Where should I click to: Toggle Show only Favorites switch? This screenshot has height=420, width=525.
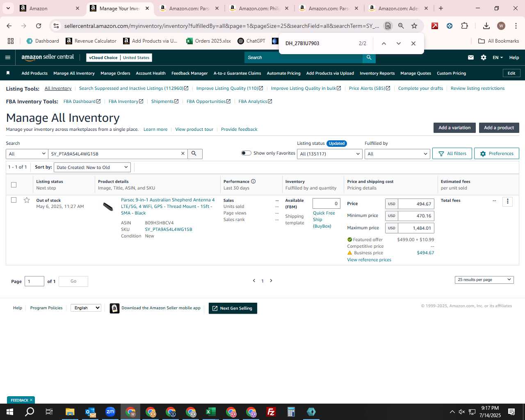(246, 153)
